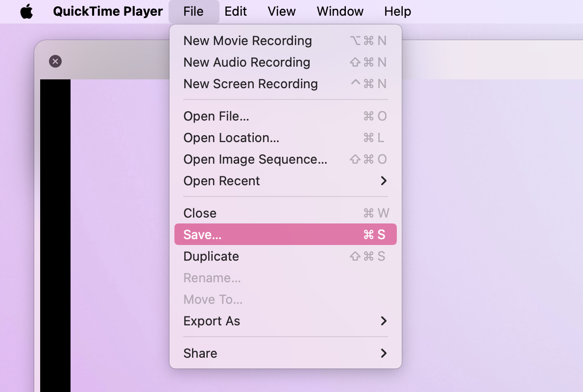Image resolution: width=583 pixels, height=392 pixels.
Task: Select Open Location… menu entry
Action: pos(231,138)
